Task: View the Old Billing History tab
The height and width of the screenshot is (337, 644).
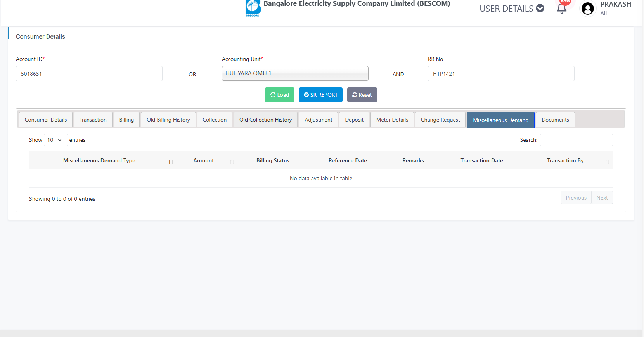Action: pyautogui.click(x=168, y=120)
